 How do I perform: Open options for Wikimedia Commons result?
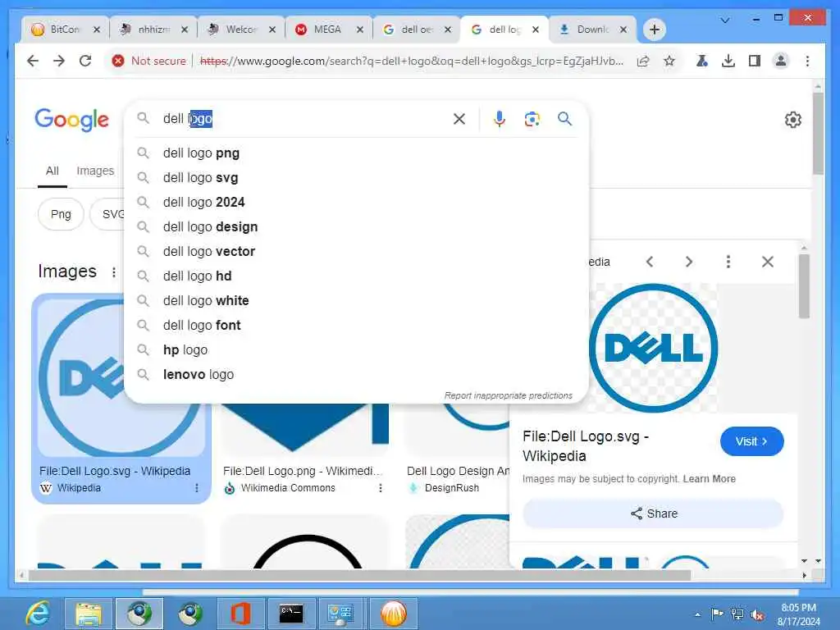381,488
